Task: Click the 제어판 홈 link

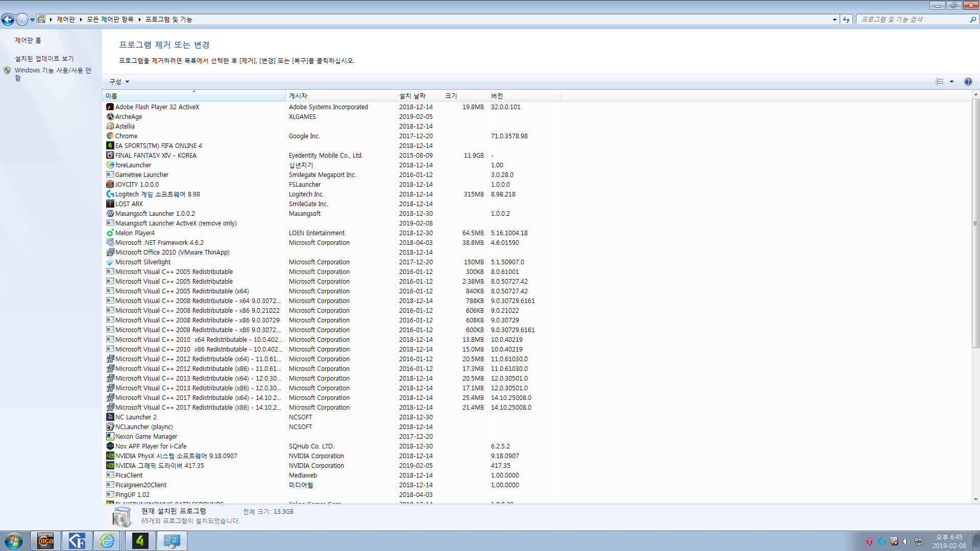Action: (x=28, y=40)
